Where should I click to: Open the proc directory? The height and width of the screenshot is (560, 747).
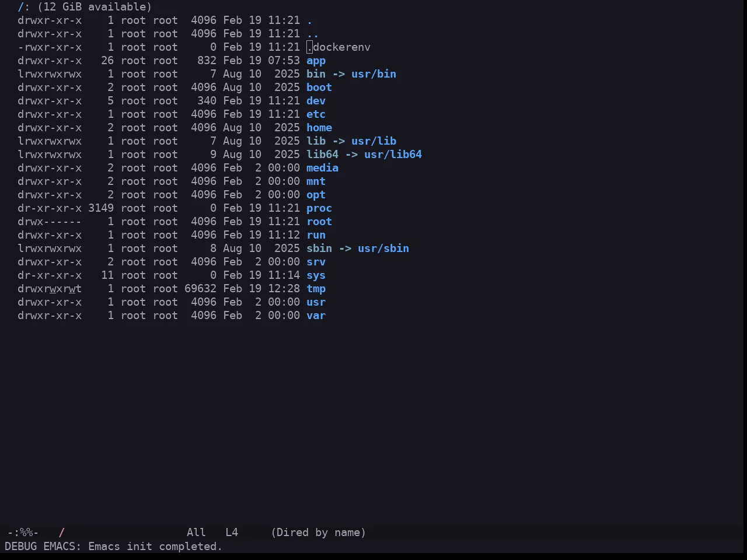coord(319,208)
